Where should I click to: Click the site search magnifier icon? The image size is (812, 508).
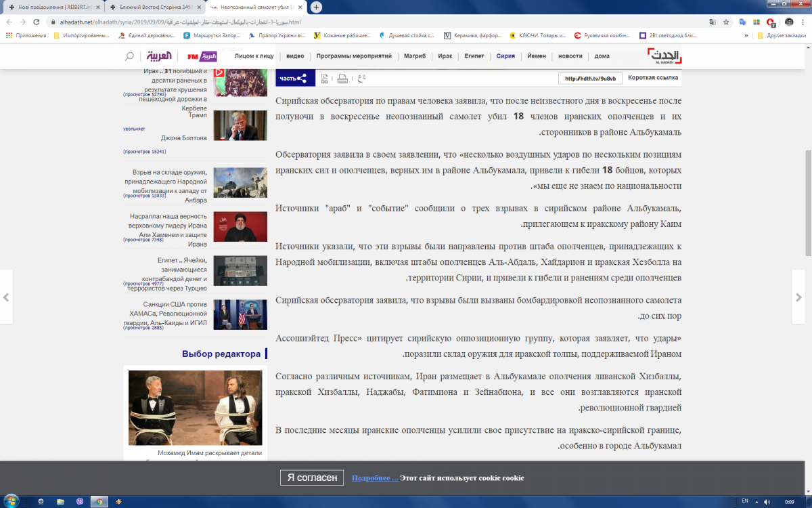tap(129, 56)
